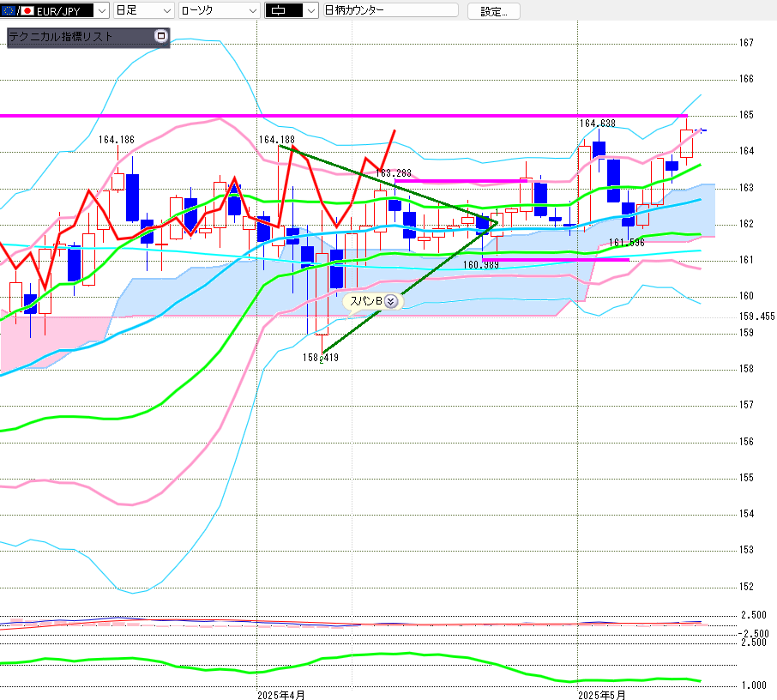Click the 164.638 high price label
This screenshot has width=777, height=700.
tap(597, 123)
